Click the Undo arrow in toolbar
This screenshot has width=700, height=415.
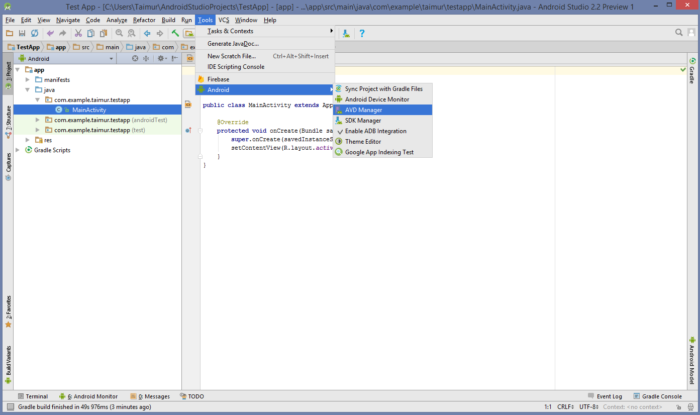49,33
